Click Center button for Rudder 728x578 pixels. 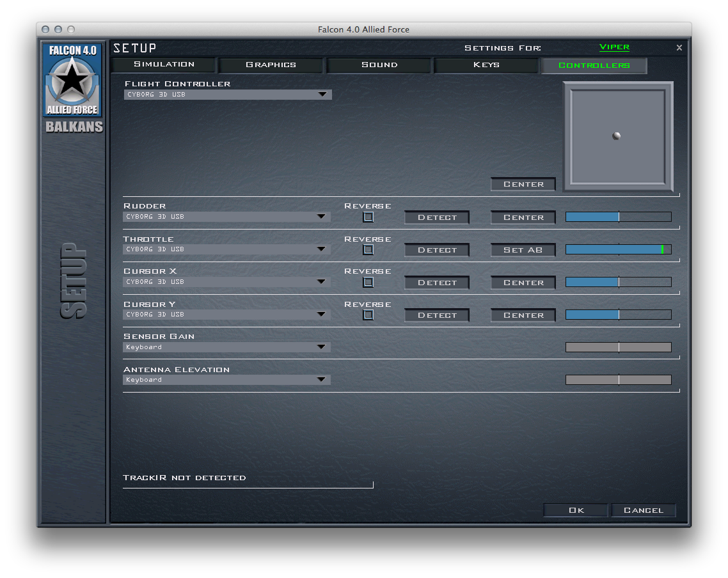point(523,217)
